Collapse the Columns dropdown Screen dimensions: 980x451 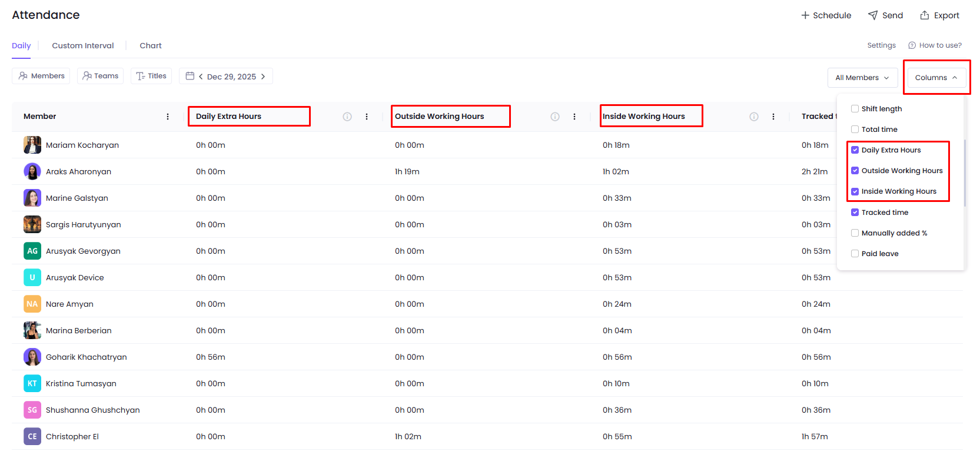tap(936, 78)
